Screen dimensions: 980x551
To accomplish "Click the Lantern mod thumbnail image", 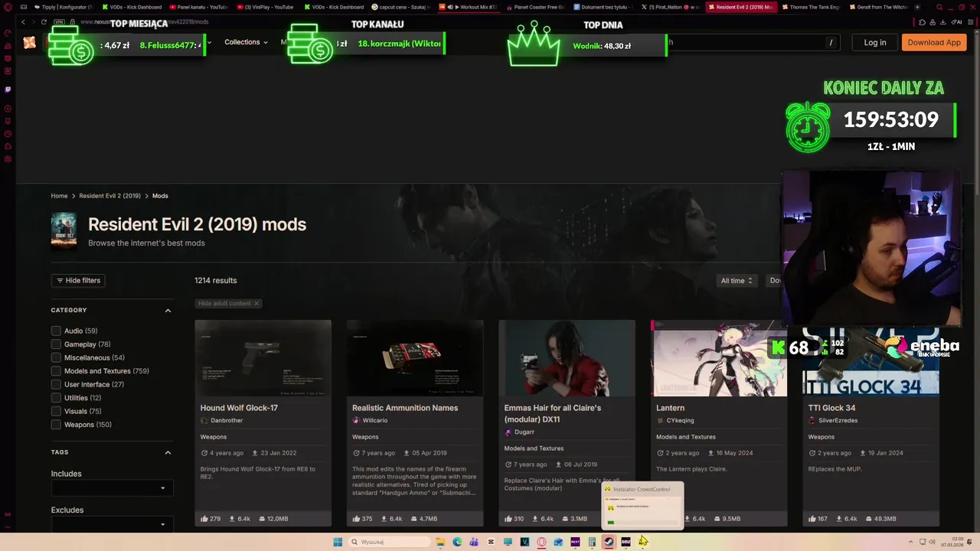I will (x=719, y=358).
